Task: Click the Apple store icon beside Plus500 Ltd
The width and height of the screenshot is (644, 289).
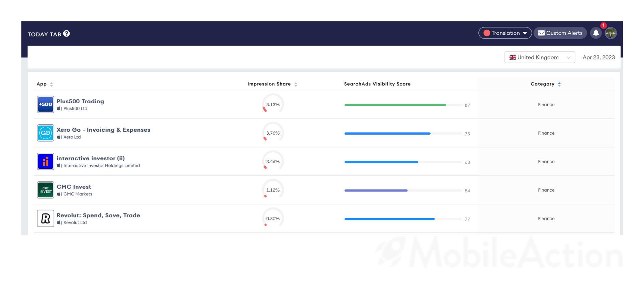Action: [x=59, y=109]
